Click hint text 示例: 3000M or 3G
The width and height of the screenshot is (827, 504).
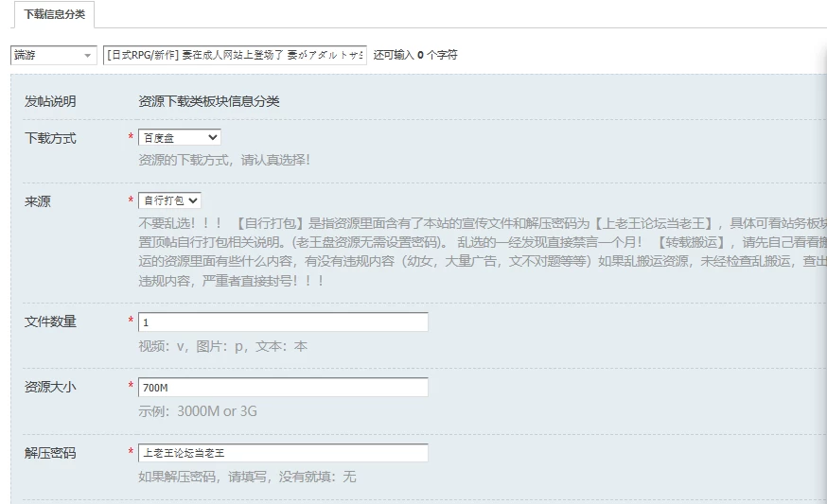coord(198,411)
